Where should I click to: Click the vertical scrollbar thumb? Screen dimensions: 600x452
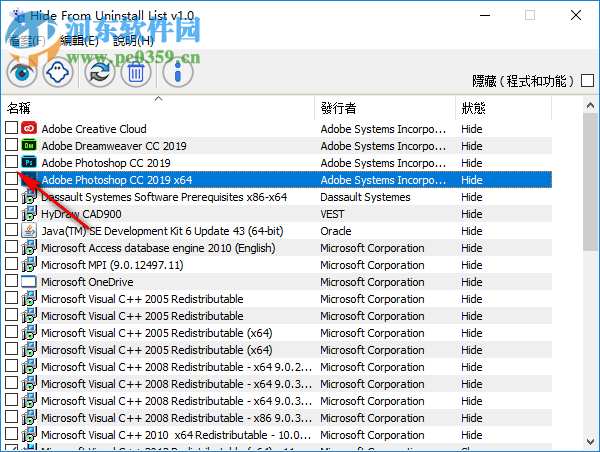point(590,182)
